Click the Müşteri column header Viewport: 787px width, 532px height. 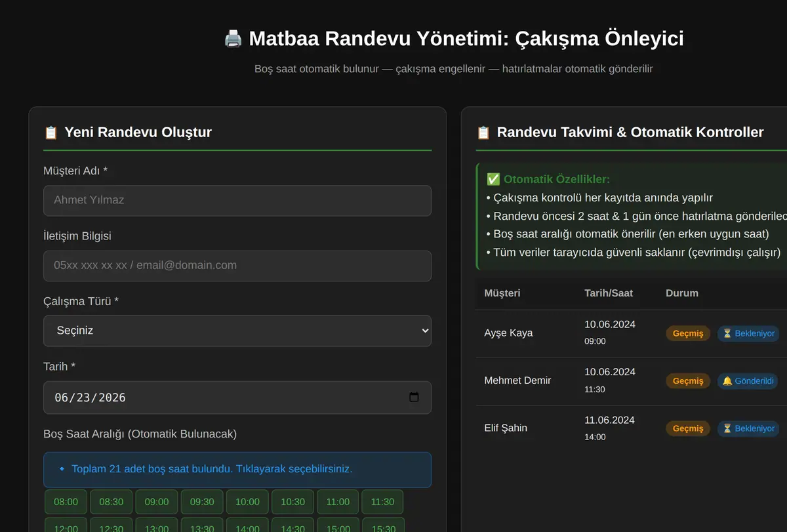[502, 293]
